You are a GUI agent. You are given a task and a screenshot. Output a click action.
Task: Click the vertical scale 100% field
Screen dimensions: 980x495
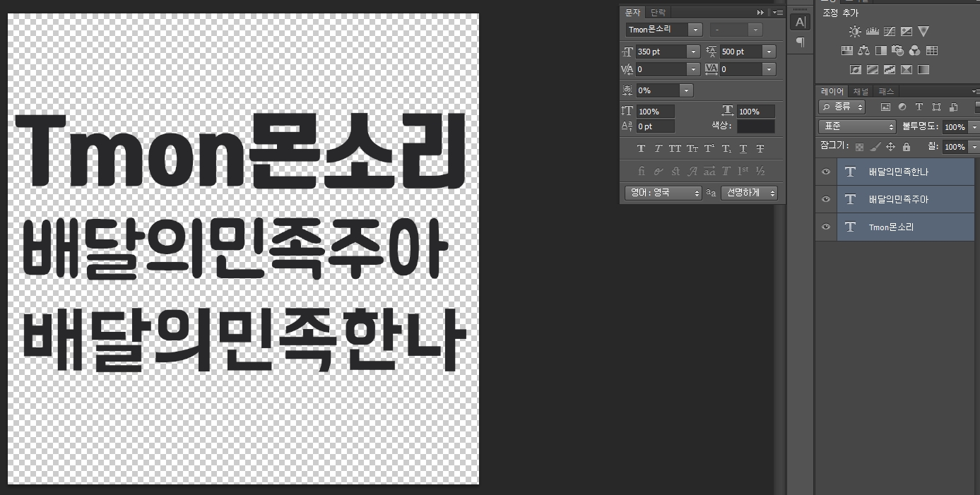click(x=655, y=112)
